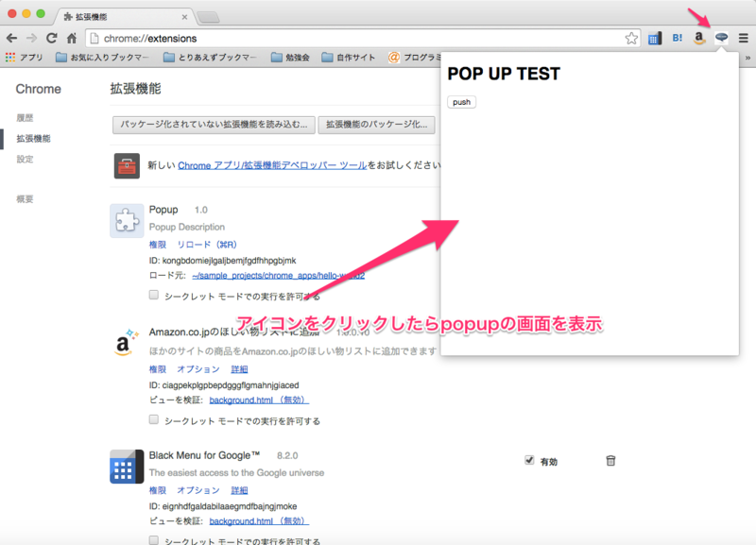Select the 拡張機能 item in the sidebar
The image size is (756, 545).
click(x=35, y=138)
